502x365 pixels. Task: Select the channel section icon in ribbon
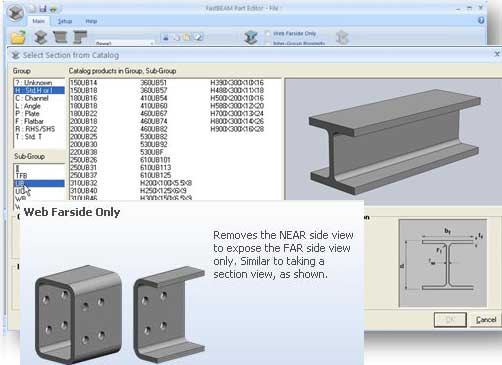click(60, 37)
